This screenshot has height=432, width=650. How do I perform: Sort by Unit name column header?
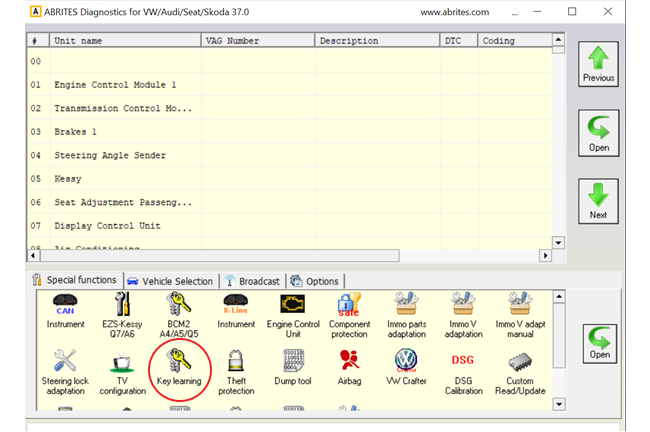point(125,41)
